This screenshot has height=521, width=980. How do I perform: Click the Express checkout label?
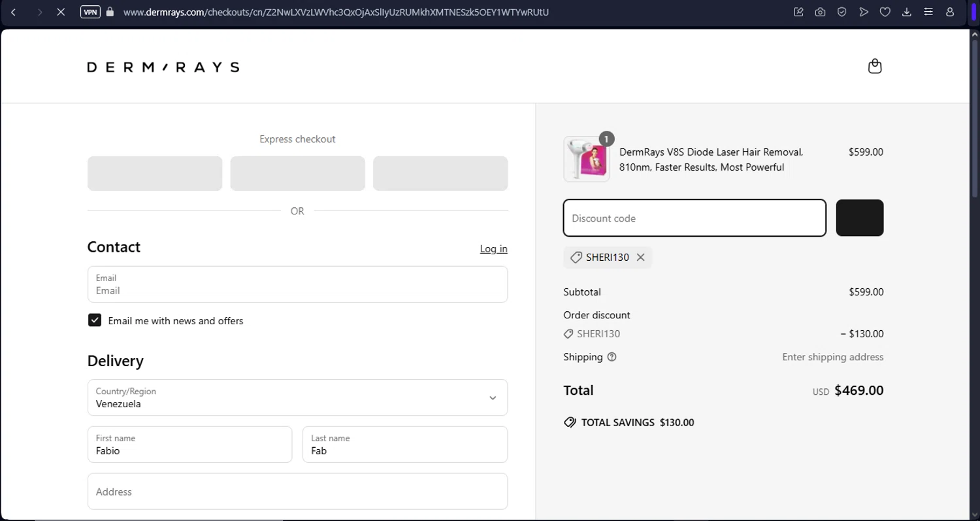point(297,139)
